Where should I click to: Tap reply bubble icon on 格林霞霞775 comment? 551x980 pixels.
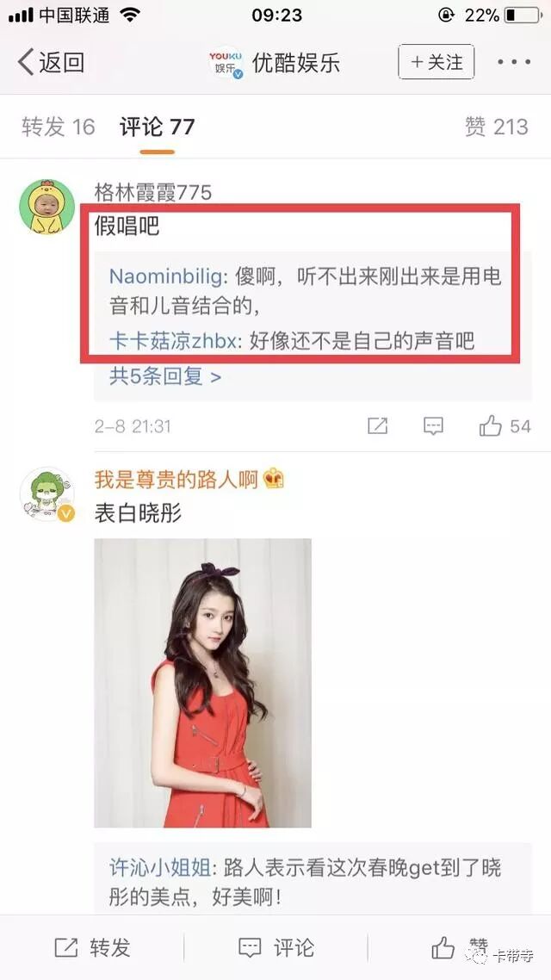[433, 426]
